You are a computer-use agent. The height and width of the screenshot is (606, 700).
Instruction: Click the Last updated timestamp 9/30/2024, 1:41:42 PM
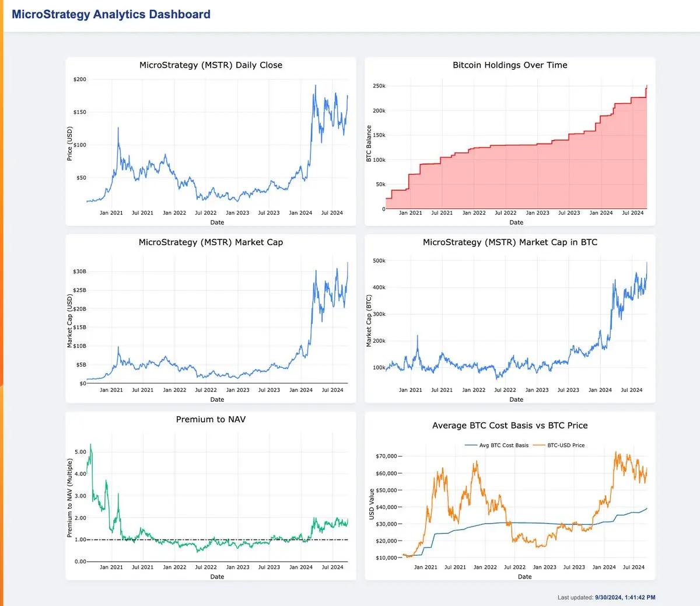(x=625, y=597)
